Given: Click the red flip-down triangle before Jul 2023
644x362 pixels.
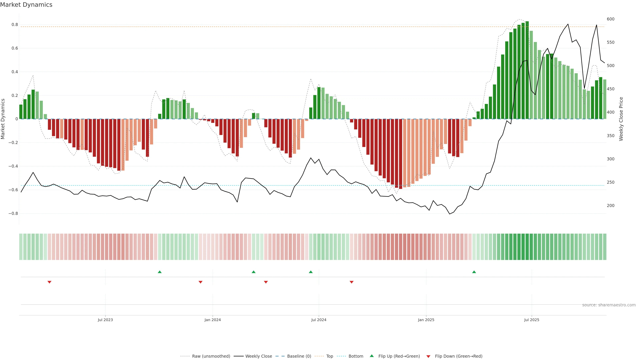Looking at the screenshot, I should point(49,282).
